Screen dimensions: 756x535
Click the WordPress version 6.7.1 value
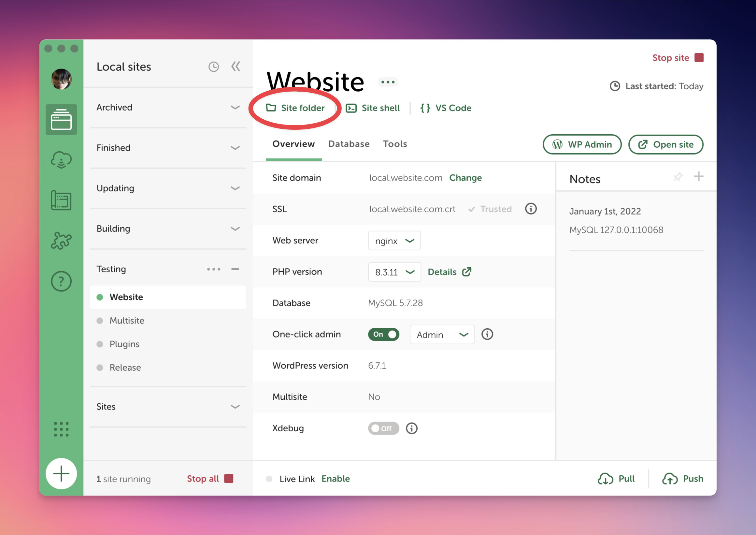click(377, 365)
